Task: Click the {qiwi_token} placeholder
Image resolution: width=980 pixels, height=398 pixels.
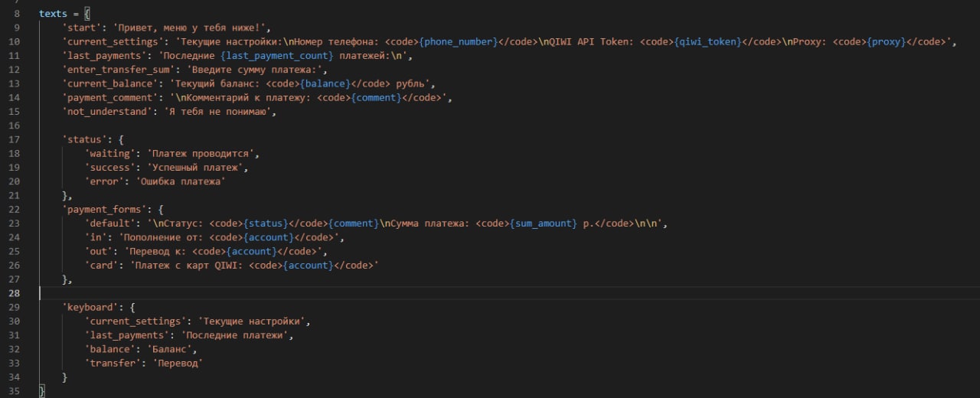Action: coord(707,41)
